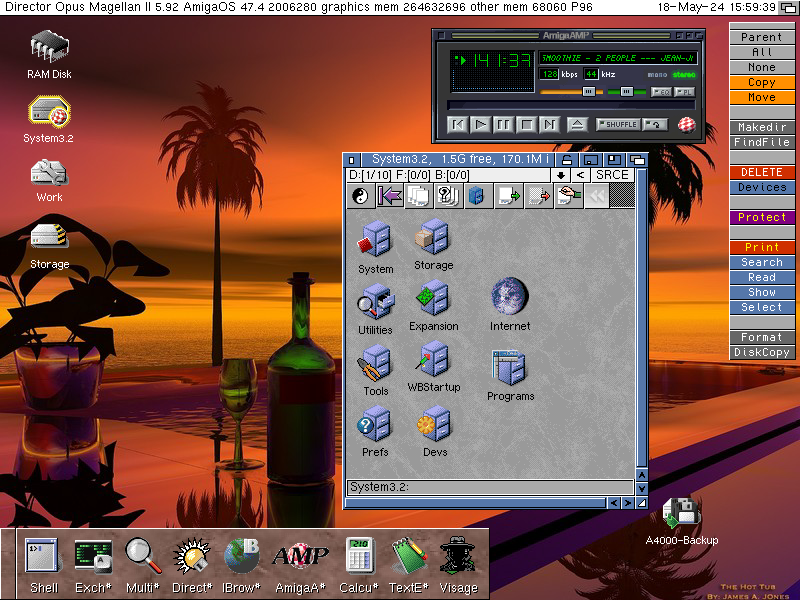Select the Programs drawer icon
800x600 pixels.
510,367
